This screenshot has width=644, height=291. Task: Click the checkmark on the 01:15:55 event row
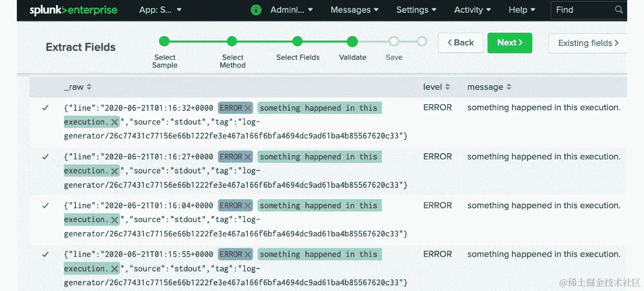click(45, 254)
